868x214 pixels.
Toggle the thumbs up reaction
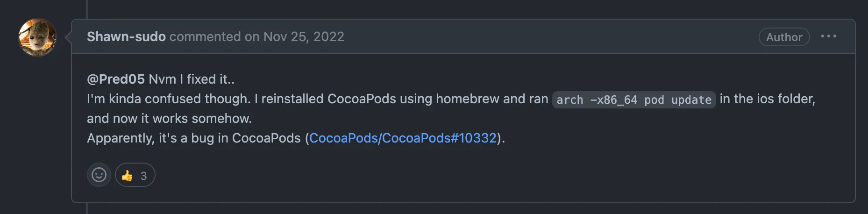point(135,175)
